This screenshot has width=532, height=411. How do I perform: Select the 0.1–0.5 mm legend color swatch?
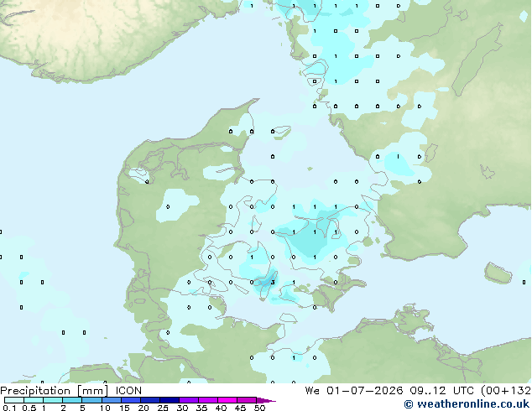pos(14,400)
